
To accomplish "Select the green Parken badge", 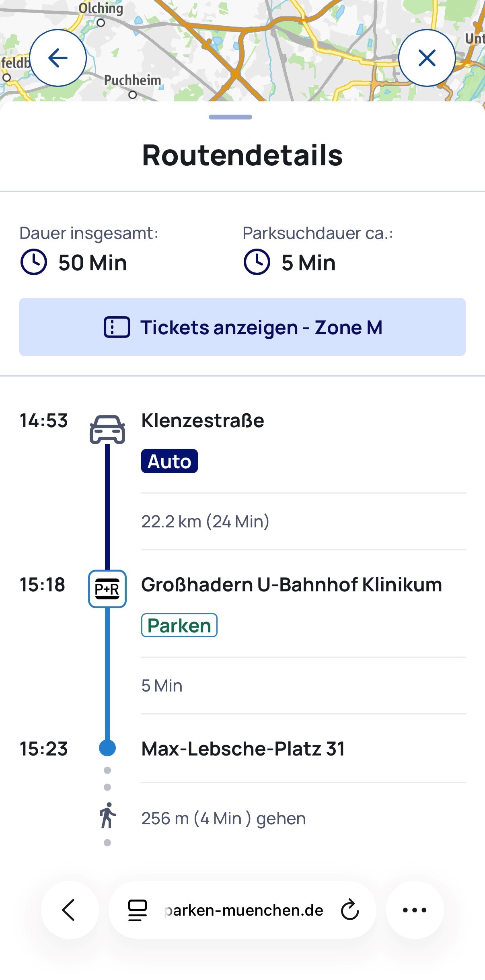I will pyautogui.click(x=179, y=625).
